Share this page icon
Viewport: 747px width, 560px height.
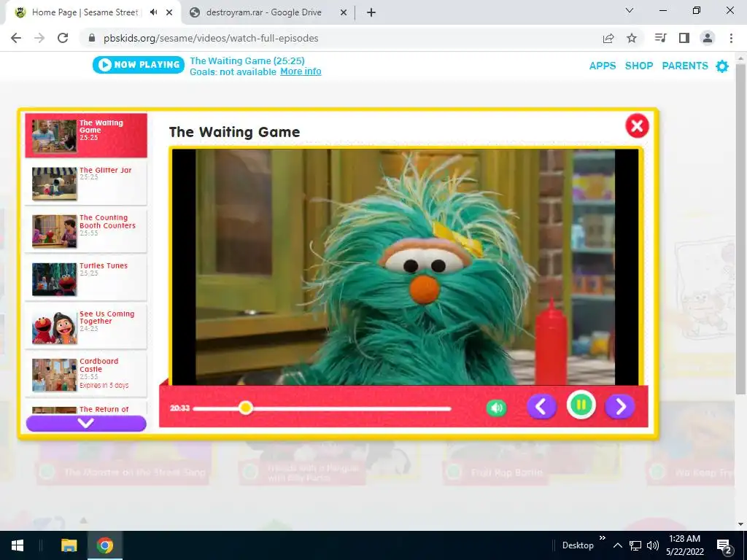click(x=608, y=39)
